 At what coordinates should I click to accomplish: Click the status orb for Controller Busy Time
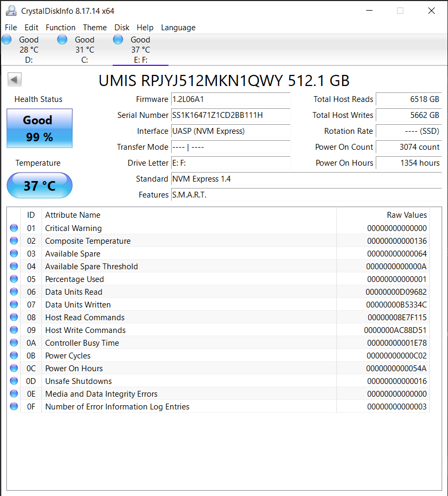[14, 343]
